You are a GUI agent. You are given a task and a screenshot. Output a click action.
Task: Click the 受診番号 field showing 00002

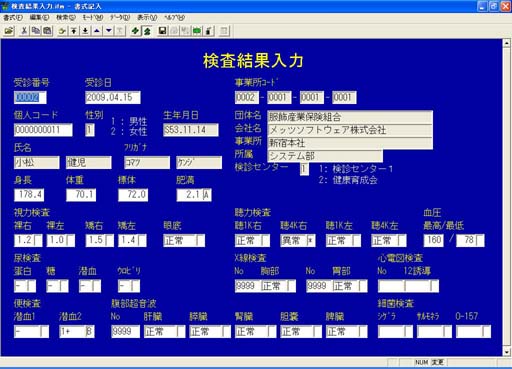click(x=30, y=97)
